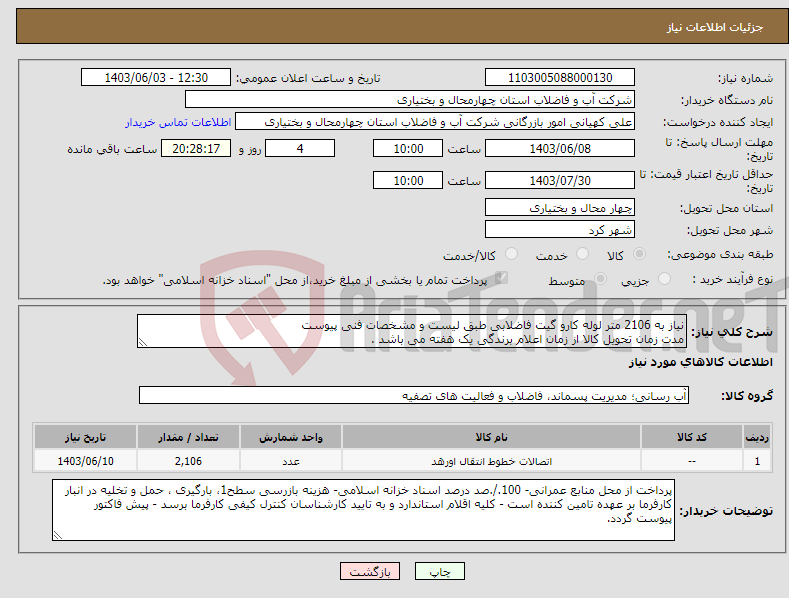
Task: Click the public announcement date and time field
Action: point(156,78)
